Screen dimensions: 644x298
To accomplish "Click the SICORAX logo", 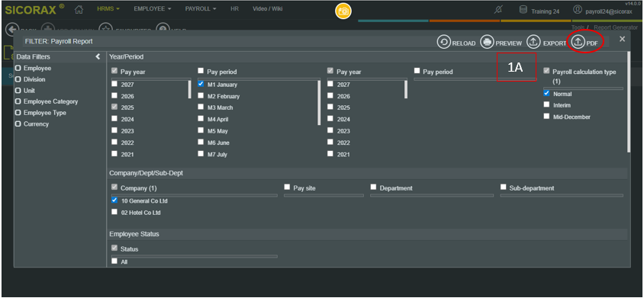I will pos(34,10).
